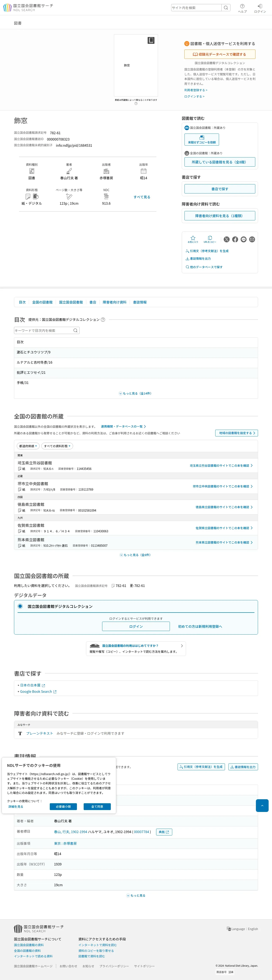Jump to 書誌情報 tab
Viewport: 272px width, 980px height.
pos(140,302)
